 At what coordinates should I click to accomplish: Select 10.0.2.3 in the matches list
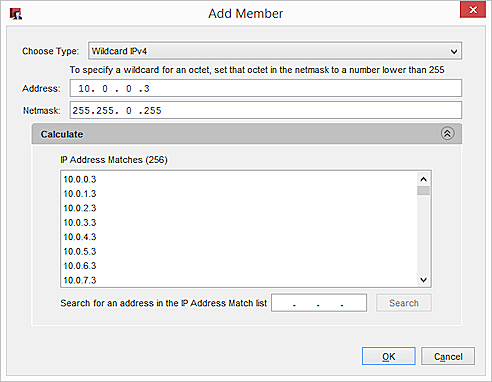tap(80, 208)
